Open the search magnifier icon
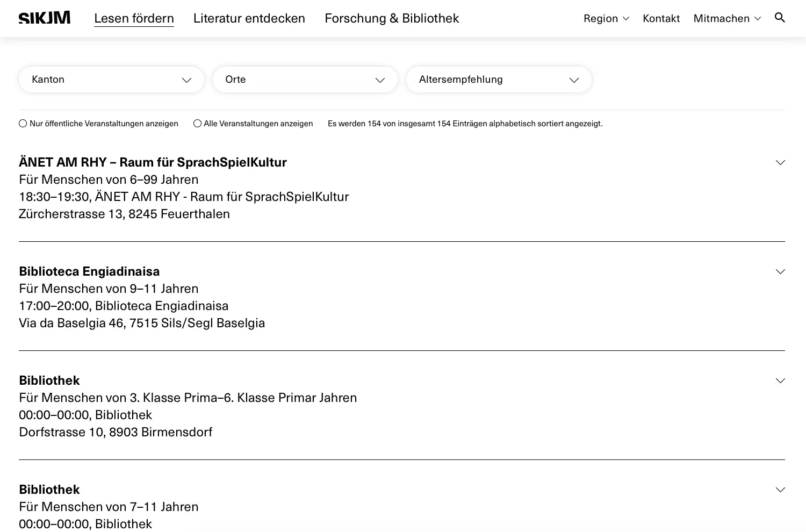The image size is (806, 532). 780,18
